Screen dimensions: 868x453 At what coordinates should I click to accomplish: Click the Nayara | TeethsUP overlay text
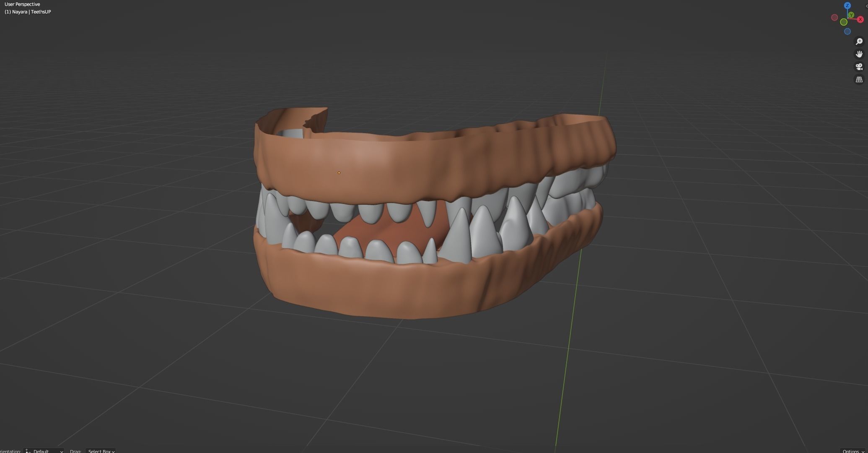[28, 12]
